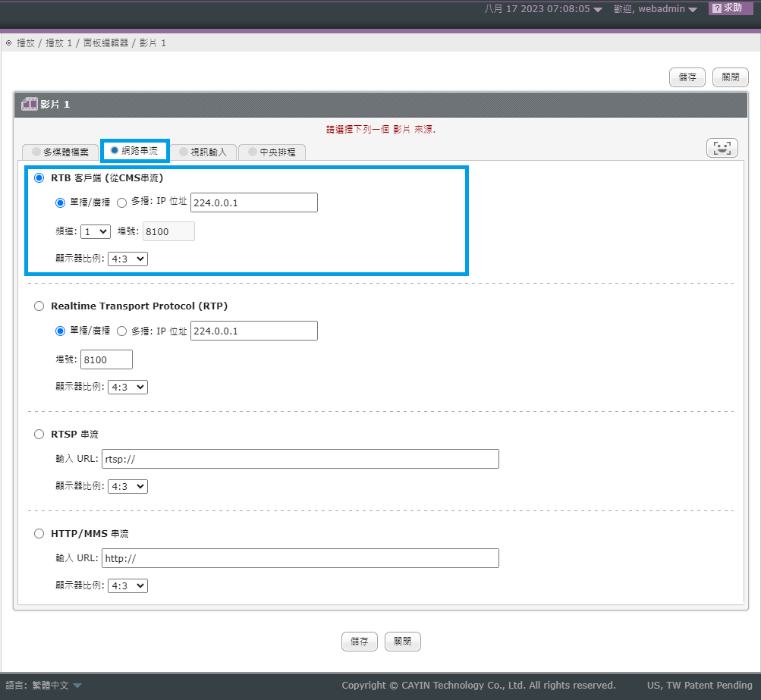Click the bottom 關閉 close button
This screenshot has width=761, height=700.
point(402,642)
